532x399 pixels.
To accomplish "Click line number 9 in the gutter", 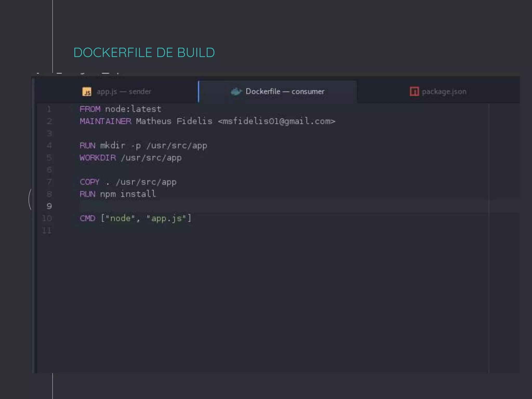I will coord(49,206).
